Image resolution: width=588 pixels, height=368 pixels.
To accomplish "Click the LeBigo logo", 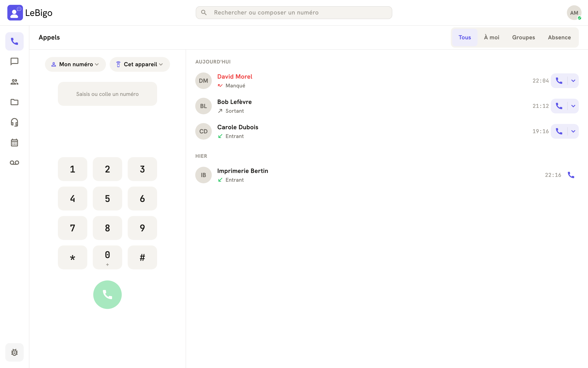I will 30,13.
